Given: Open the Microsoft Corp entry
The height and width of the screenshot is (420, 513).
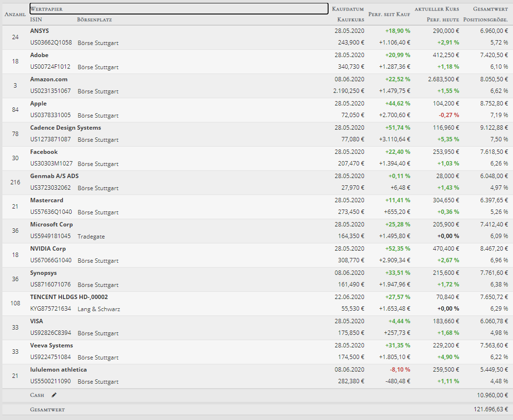Looking at the screenshot, I should [x=51, y=225].
